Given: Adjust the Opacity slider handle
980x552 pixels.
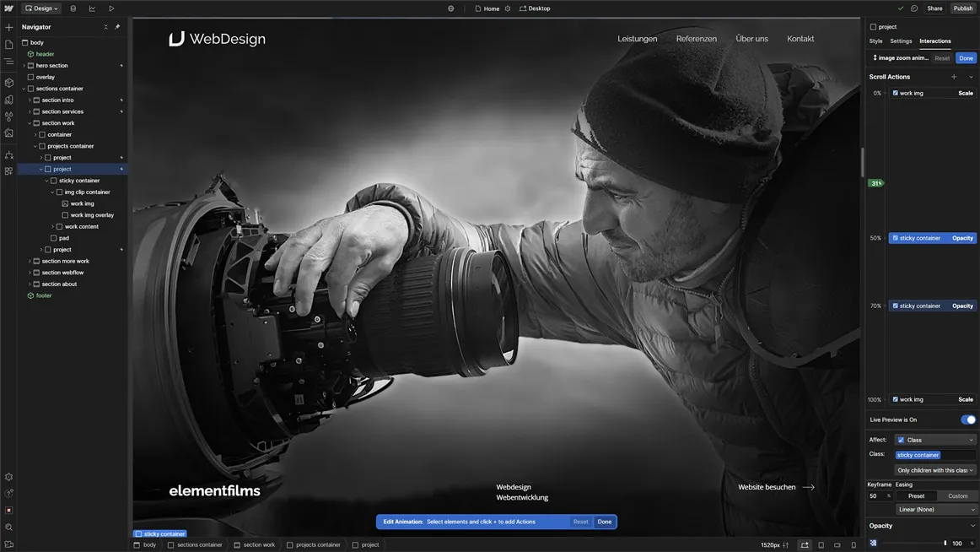Looking at the screenshot, I should (x=945, y=544).
